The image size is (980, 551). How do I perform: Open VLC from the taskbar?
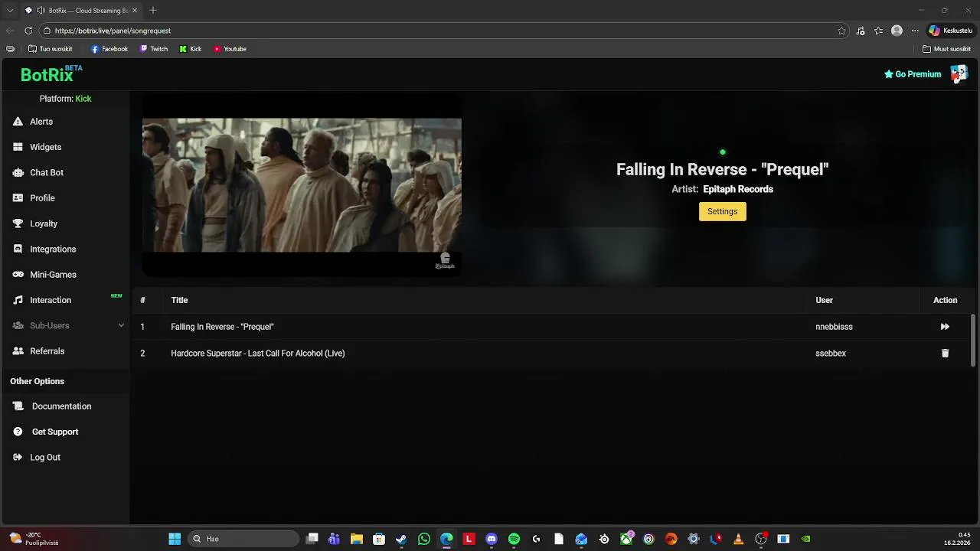(x=738, y=539)
